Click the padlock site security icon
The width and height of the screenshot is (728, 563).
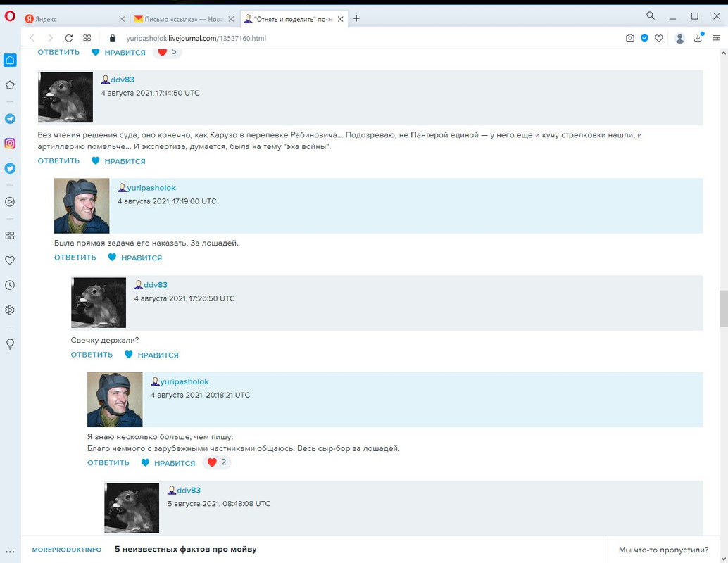click(x=113, y=38)
